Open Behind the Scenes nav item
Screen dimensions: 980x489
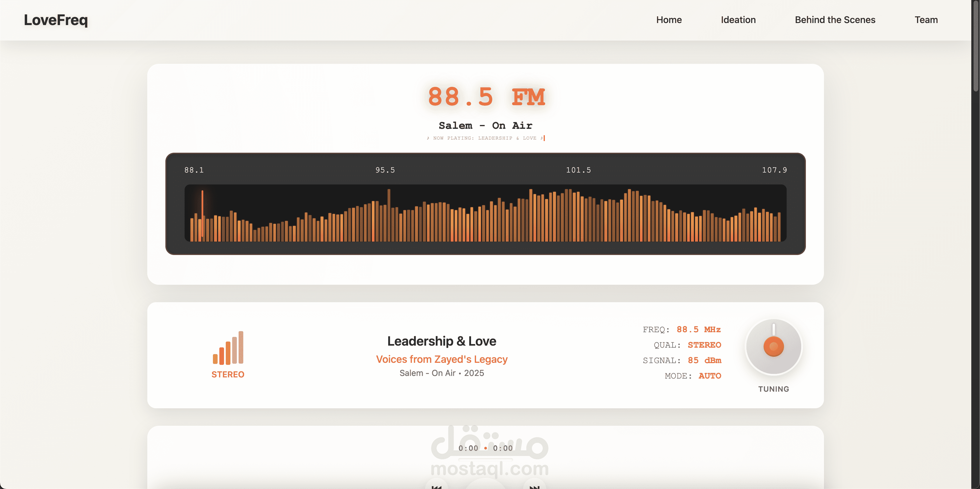coord(835,20)
